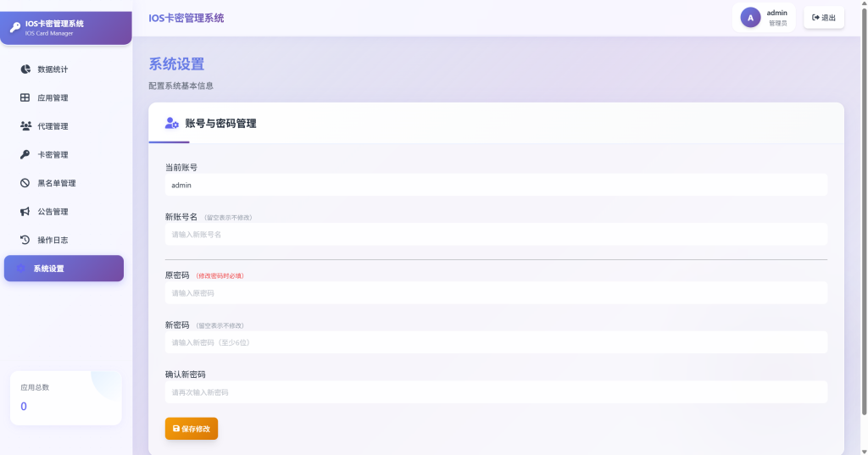Click the pie chart icon for 数据统计
Image resolution: width=868 pixels, height=455 pixels.
[x=25, y=69]
